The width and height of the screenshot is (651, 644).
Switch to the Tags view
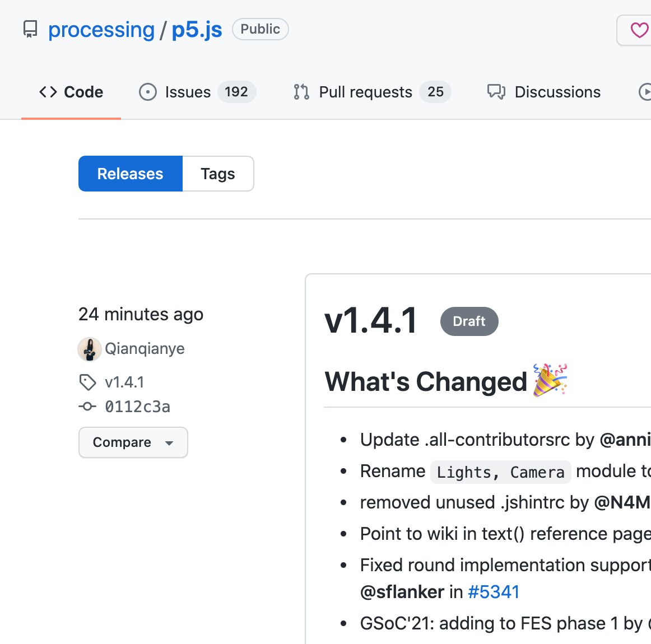click(x=218, y=174)
